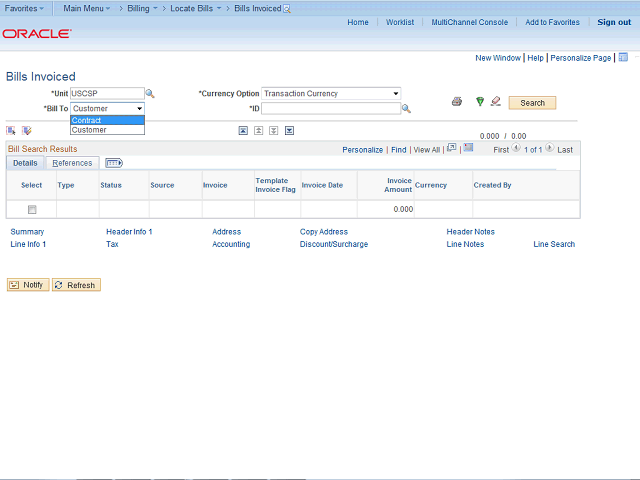The height and width of the screenshot is (480, 640).
Task: Open the Header Info 1 link
Action: (129, 232)
